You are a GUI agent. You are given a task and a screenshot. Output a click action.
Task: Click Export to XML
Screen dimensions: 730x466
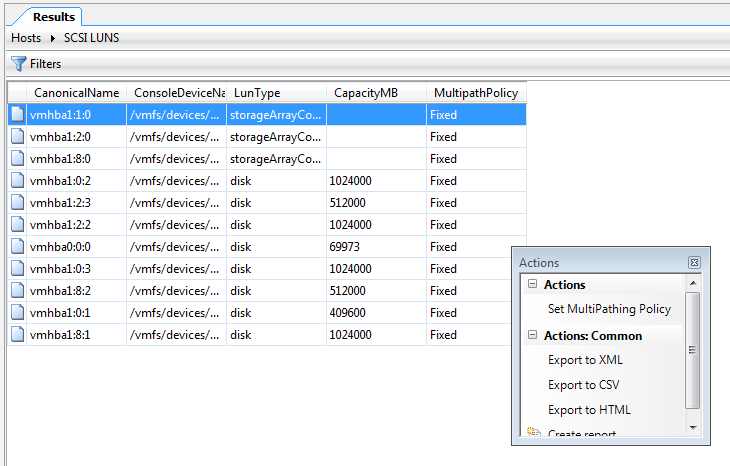coord(585,360)
